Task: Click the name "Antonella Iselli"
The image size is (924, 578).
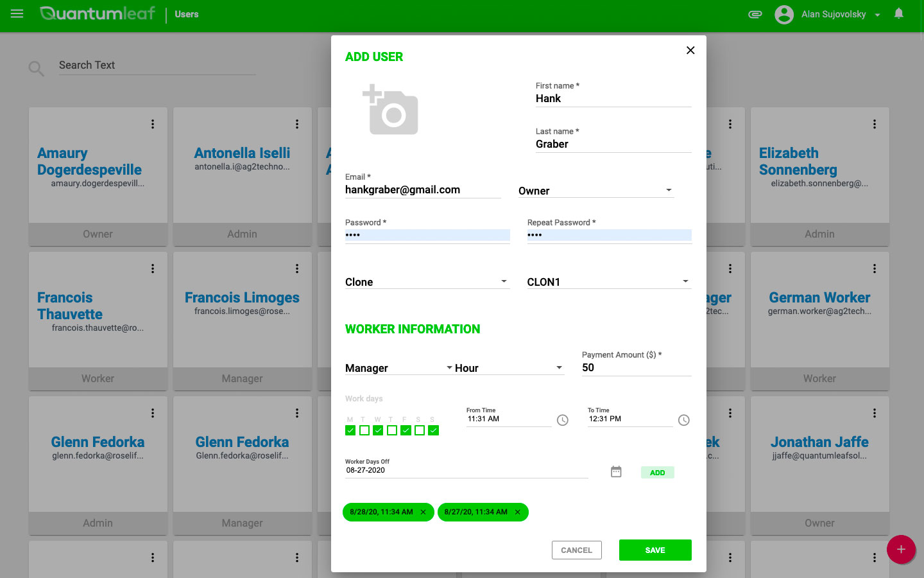Action: [x=242, y=153]
